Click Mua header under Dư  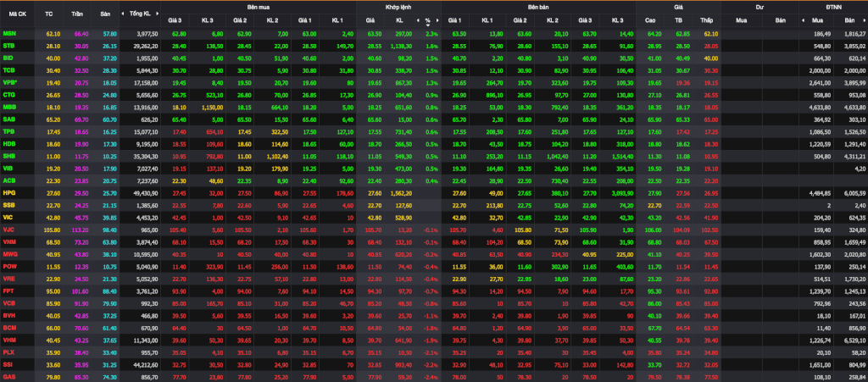741,20
